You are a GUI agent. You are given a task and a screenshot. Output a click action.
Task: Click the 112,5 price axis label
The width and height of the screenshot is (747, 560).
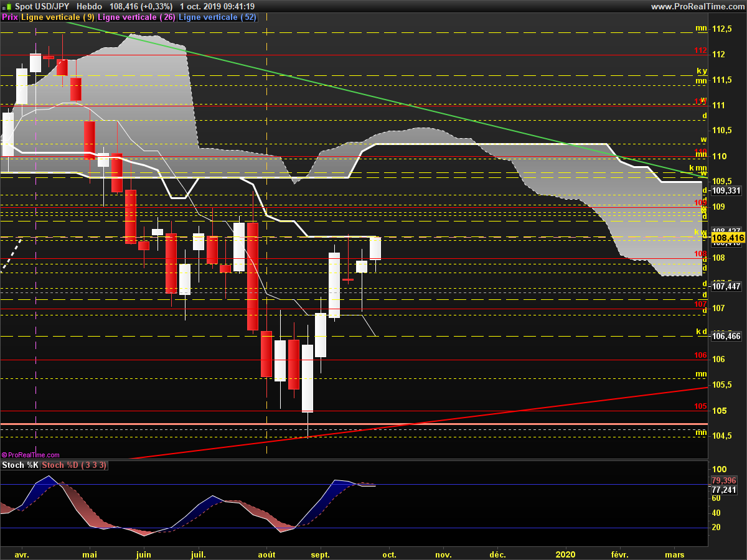tap(721, 29)
